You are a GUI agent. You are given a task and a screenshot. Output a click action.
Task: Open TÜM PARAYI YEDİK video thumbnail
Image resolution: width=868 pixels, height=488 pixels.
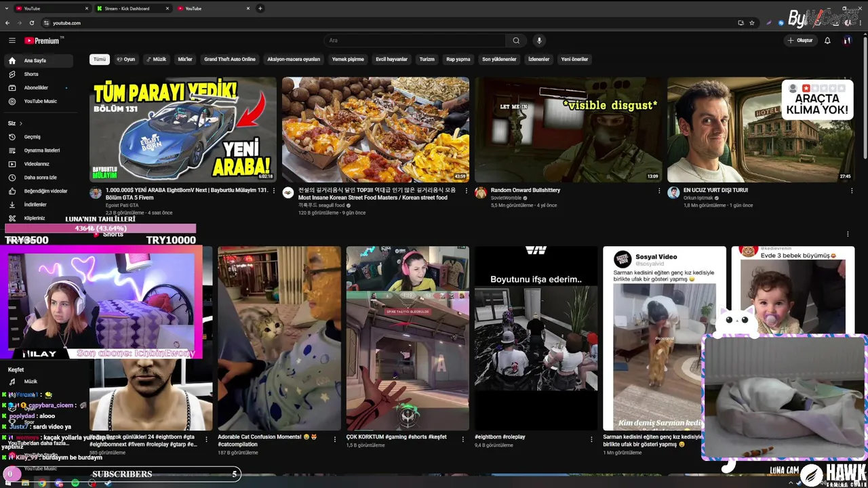coord(183,129)
